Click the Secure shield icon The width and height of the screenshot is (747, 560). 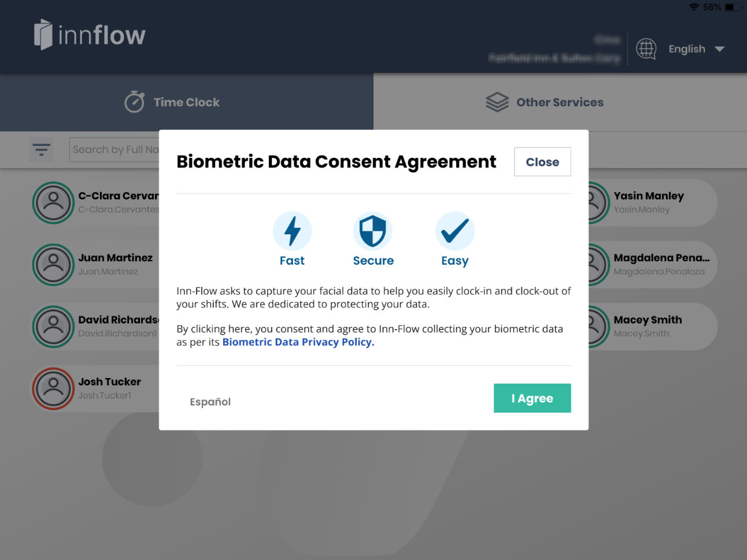(373, 231)
